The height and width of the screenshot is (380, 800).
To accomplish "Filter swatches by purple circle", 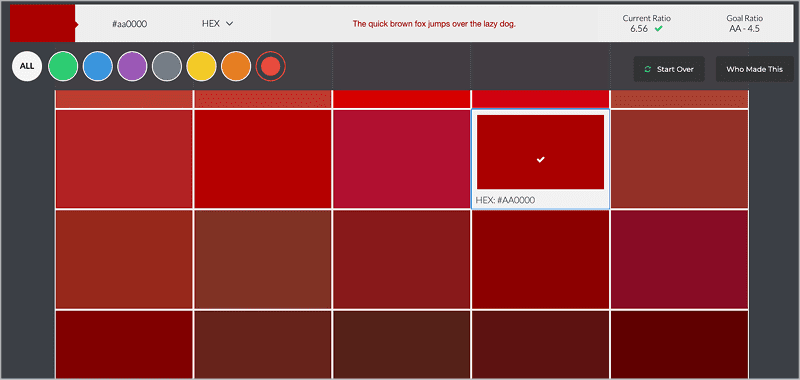I will coord(132,66).
